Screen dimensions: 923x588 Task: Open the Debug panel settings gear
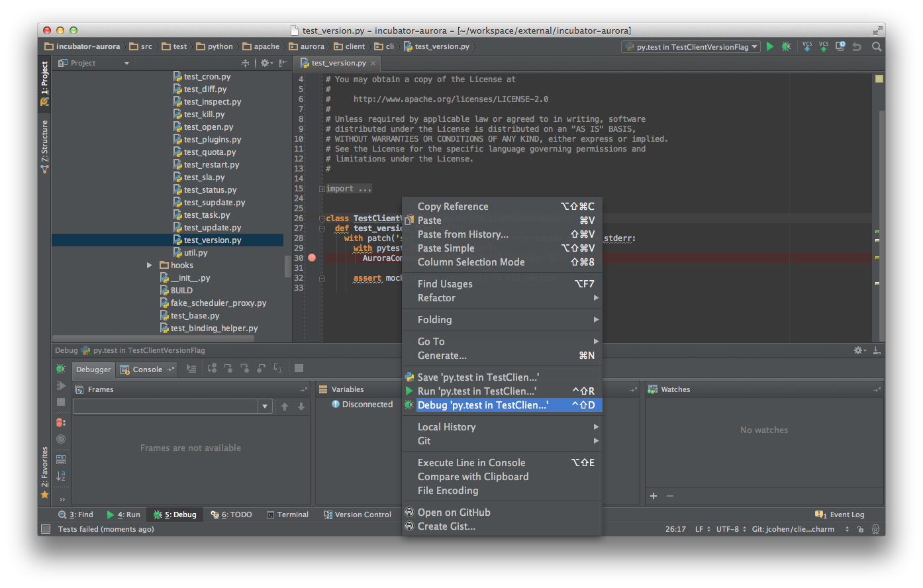click(857, 350)
